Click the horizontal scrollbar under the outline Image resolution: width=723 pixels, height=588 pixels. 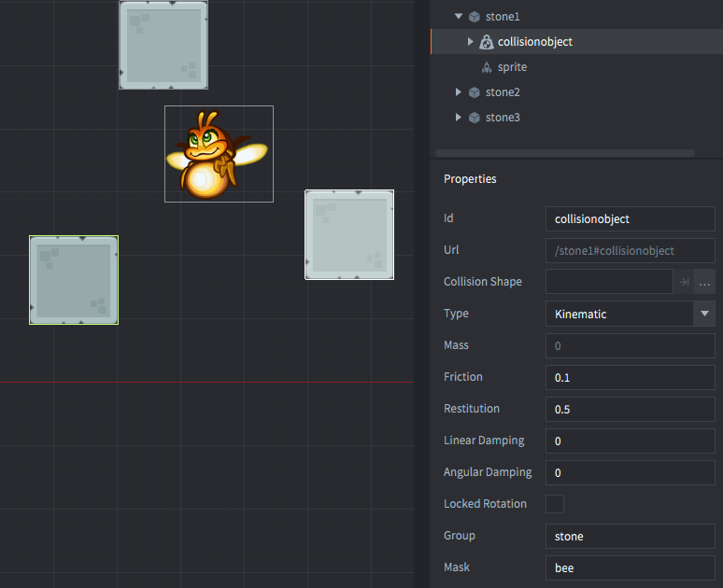click(x=565, y=153)
